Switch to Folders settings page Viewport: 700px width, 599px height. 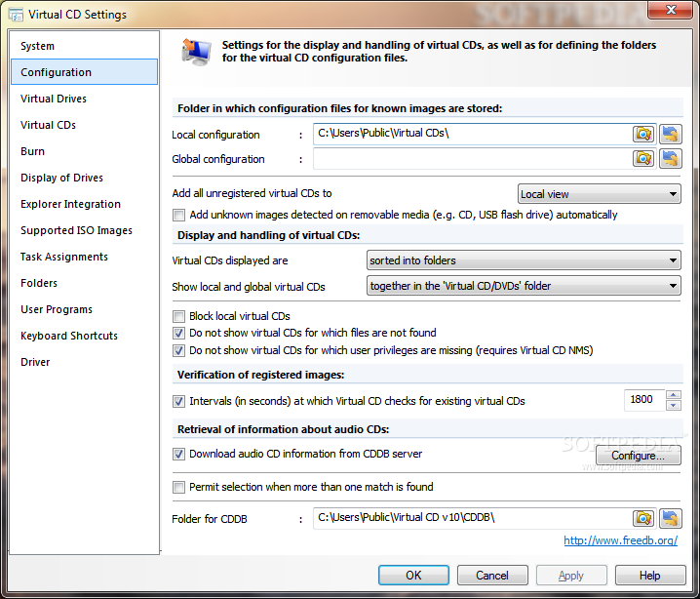coord(85,283)
